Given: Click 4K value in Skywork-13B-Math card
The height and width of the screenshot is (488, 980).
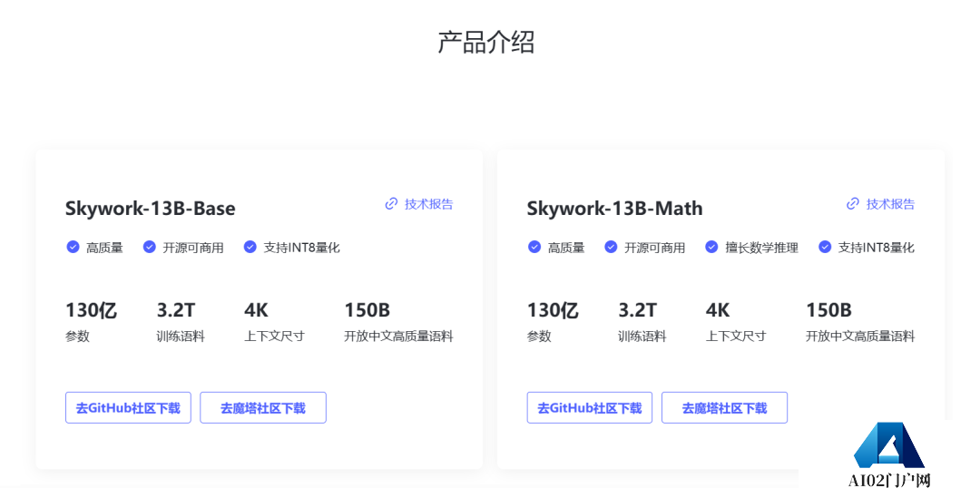Looking at the screenshot, I should [x=718, y=310].
